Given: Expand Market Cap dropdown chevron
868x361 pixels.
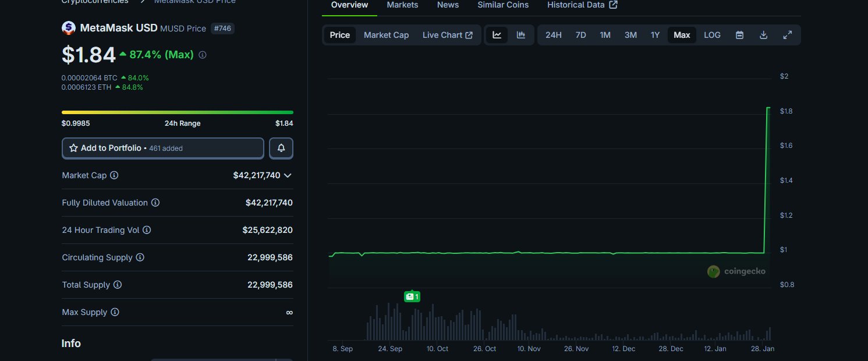Looking at the screenshot, I should click(x=287, y=175).
